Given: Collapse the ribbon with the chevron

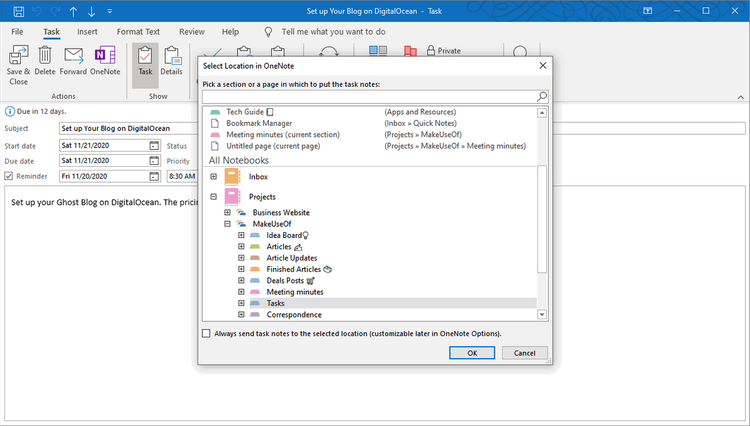Looking at the screenshot, I should tap(740, 97).
